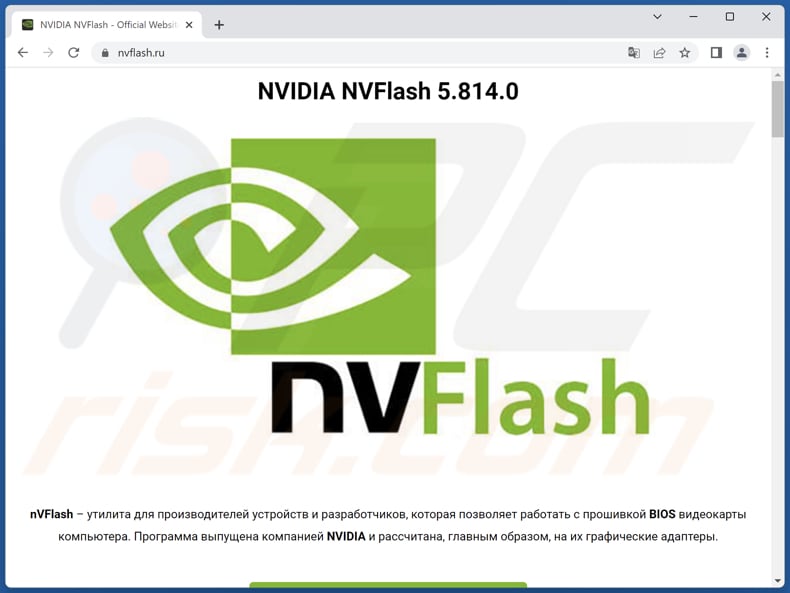Share this page using the share icon
This screenshot has width=790, height=593.
(x=659, y=52)
